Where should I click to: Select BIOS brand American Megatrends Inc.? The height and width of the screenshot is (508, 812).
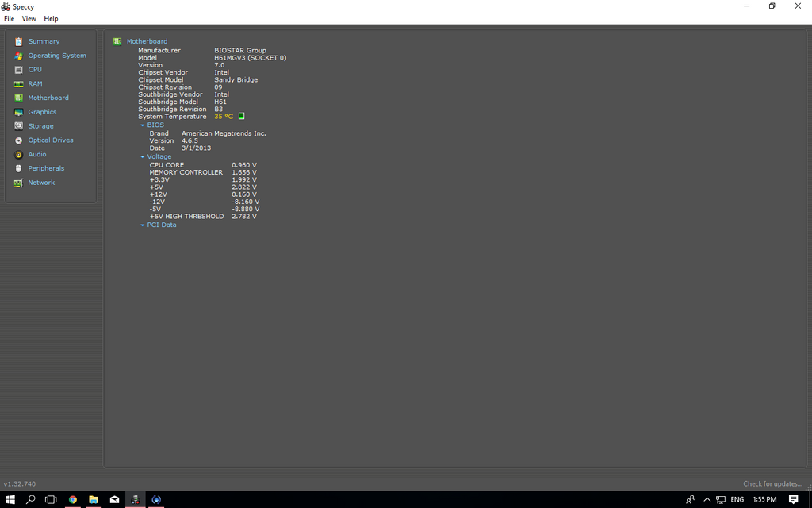pyautogui.click(x=224, y=133)
